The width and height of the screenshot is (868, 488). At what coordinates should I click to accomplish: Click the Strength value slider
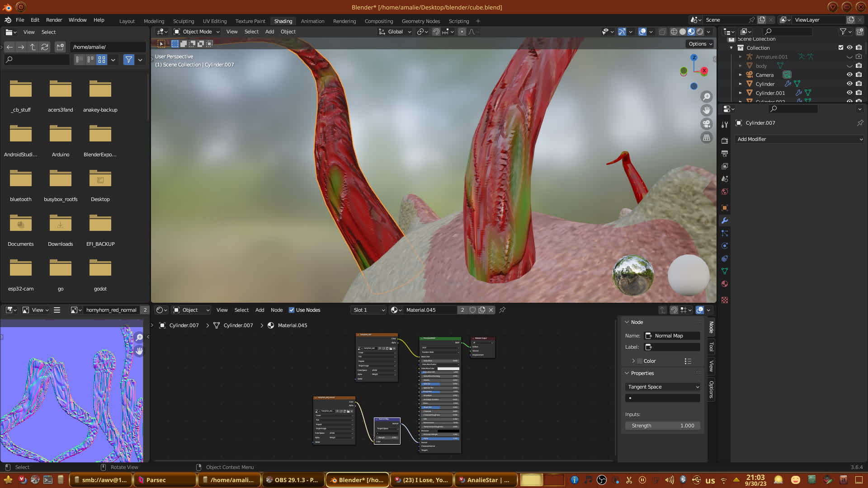pos(663,426)
